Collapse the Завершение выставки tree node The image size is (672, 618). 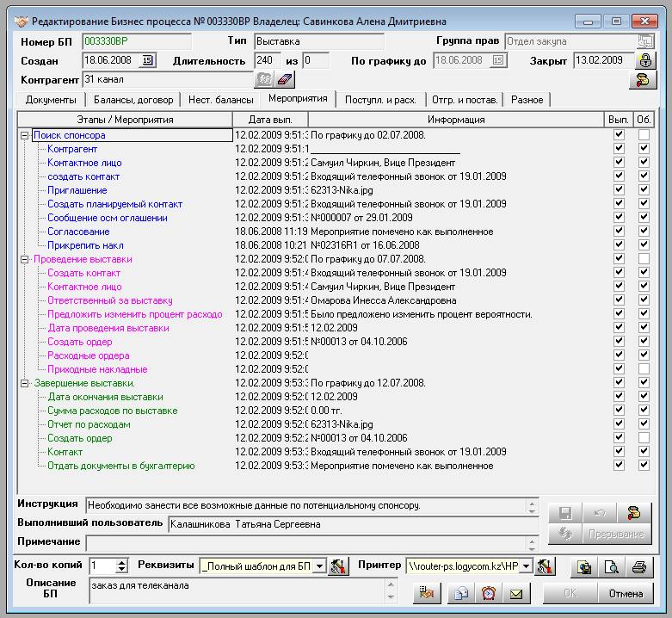coord(25,383)
